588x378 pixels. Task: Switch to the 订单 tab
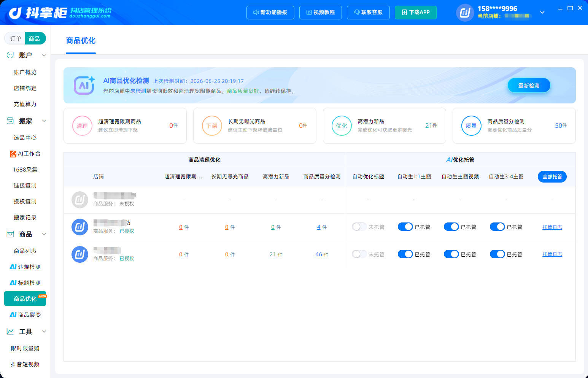point(15,38)
